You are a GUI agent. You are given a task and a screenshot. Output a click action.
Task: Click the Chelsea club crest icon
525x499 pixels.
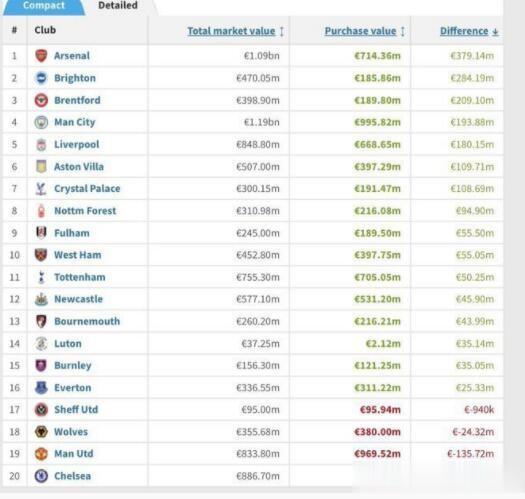41,476
